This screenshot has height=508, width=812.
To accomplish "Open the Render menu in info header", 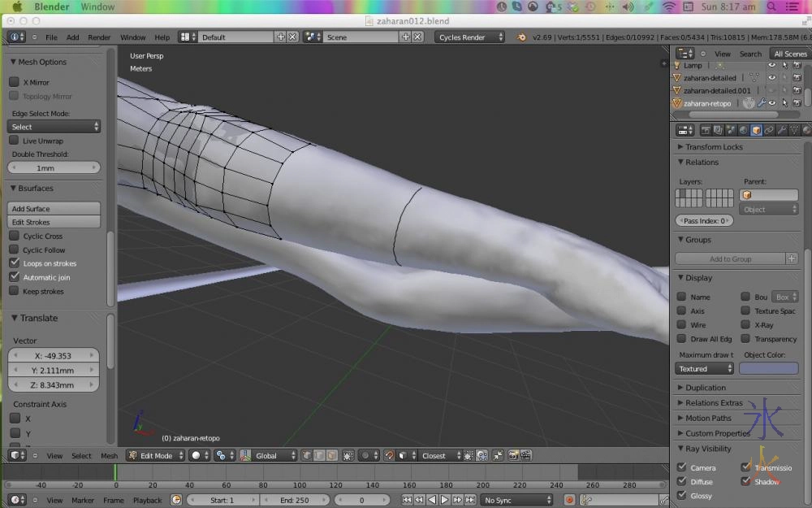I will pyautogui.click(x=99, y=37).
